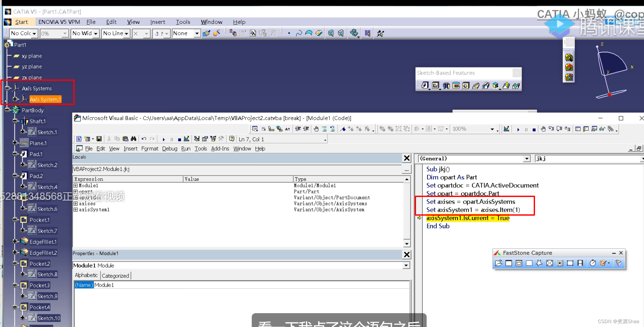The image size is (644, 327).
Task: Click the FastStone Capture Window icon
Action: coord(509,263)
